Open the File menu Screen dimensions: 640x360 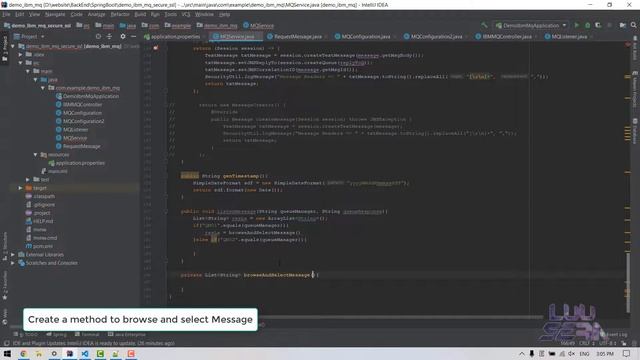tap(6, 14)
